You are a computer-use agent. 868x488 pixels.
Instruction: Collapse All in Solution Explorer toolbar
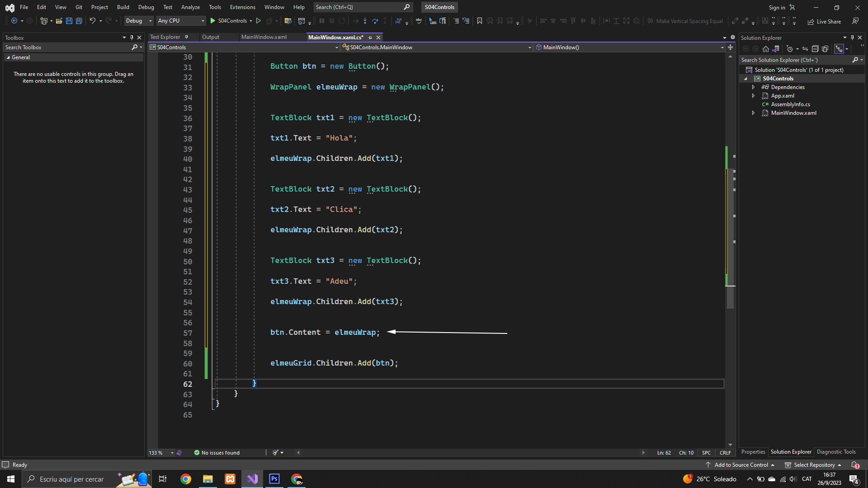tap(815, 49)
